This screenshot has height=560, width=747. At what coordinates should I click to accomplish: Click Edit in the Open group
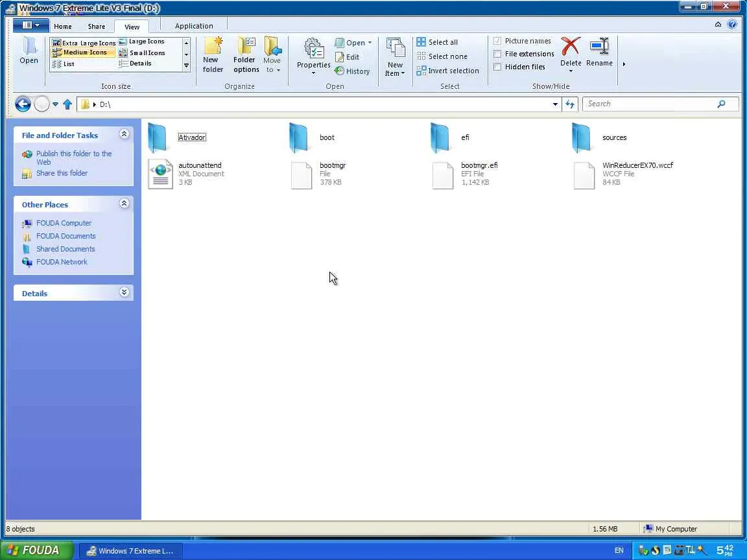click(x=348, y=57)
